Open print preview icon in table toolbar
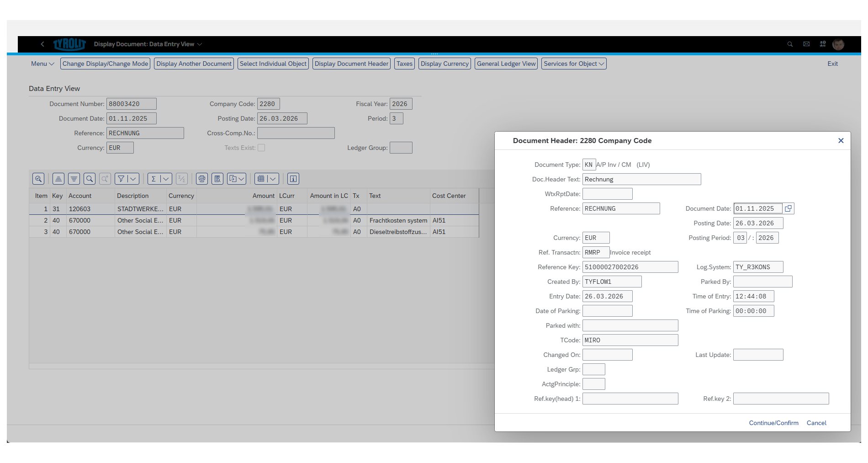This screenshot has height=463, width=868. (217, 179)
